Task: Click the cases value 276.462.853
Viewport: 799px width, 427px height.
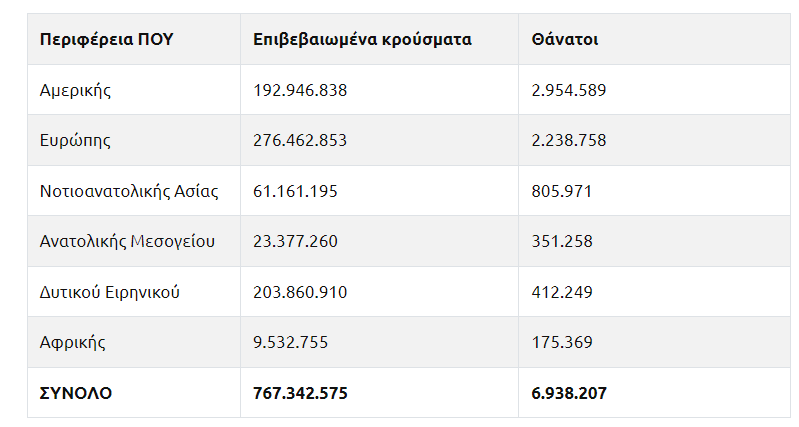Action: (300, 140)
